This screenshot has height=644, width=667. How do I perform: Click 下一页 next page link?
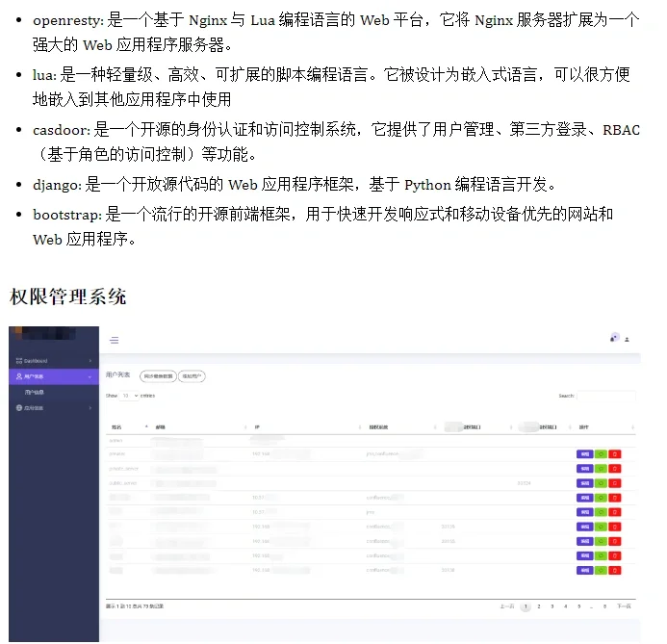(624, 606)
